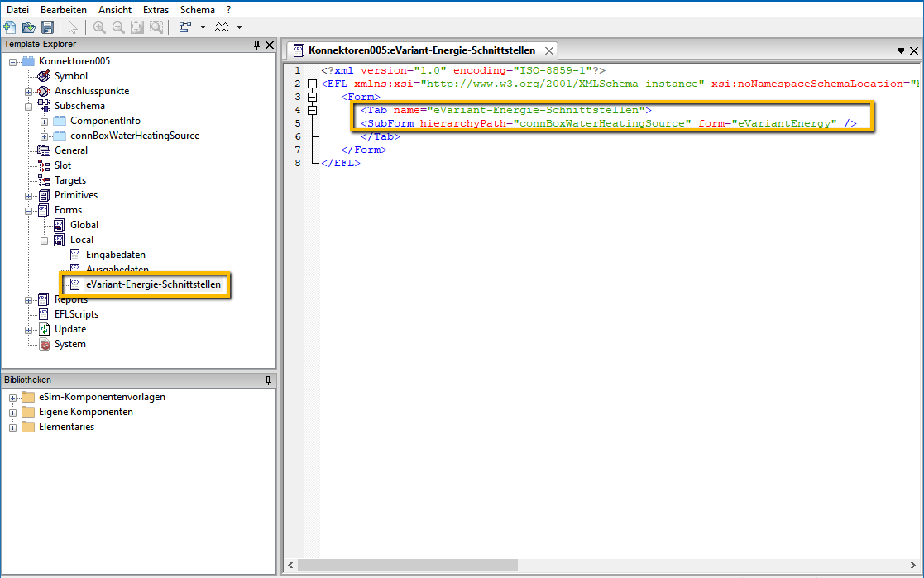Click the Local form icon
This screenshot has width=924, height=578.
coord(60,240)
